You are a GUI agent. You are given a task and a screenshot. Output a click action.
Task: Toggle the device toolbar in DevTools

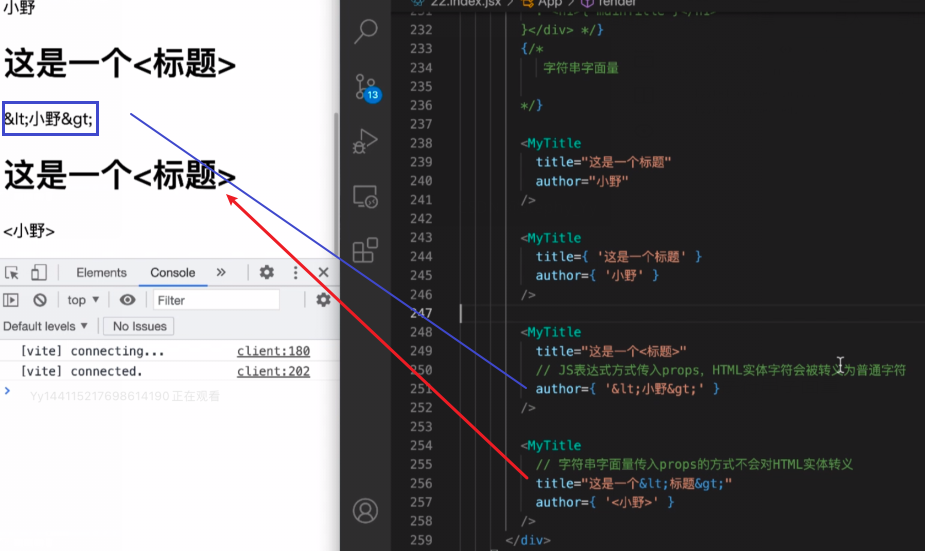coord(39,273)
